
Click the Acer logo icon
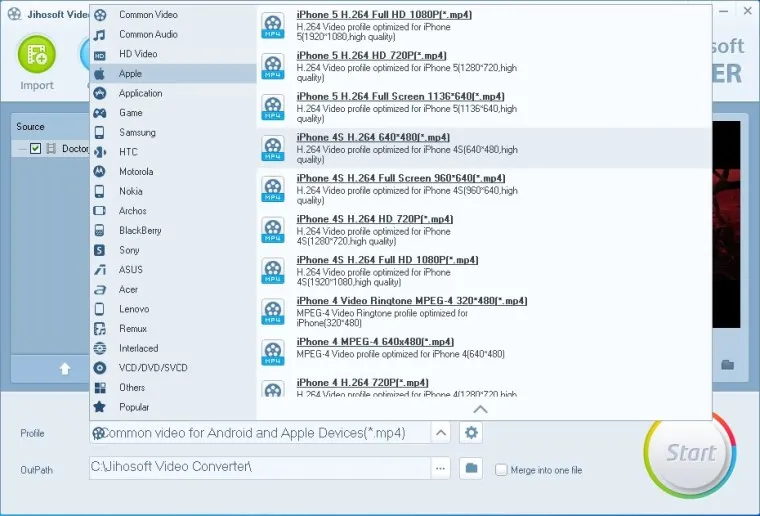coord(100,290)
